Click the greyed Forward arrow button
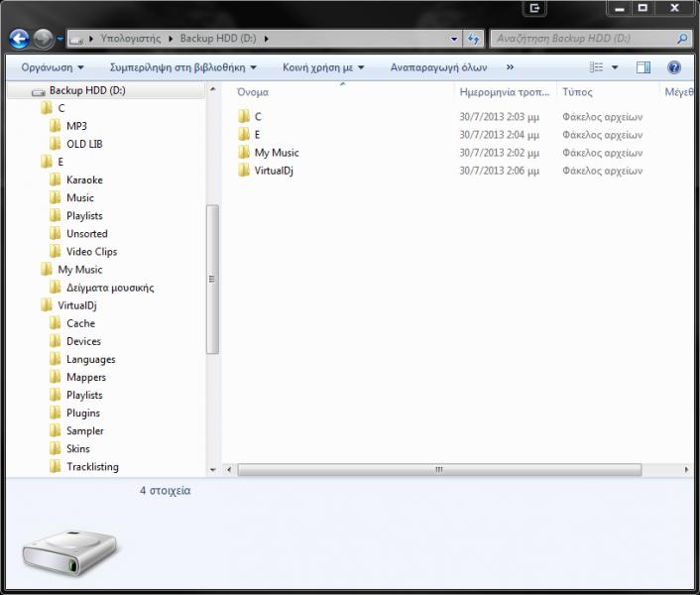This screenshot has height=595, width=700. (44, 39)
